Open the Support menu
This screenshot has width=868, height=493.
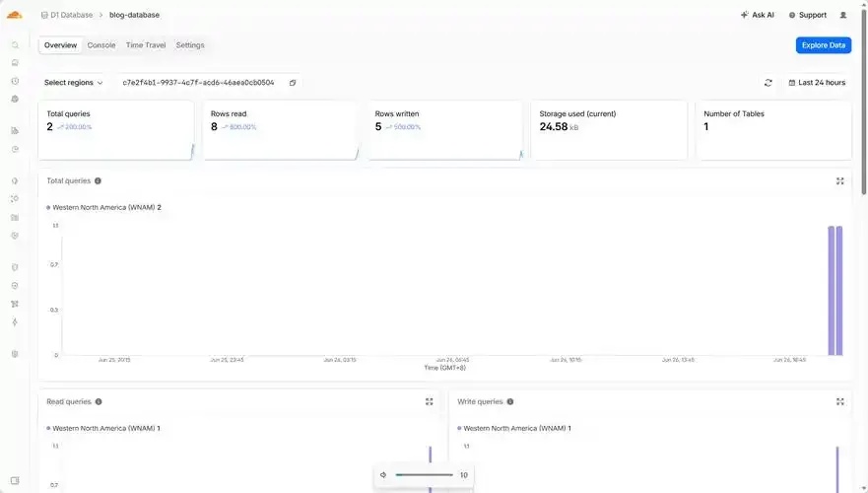(x=808, y=15)
